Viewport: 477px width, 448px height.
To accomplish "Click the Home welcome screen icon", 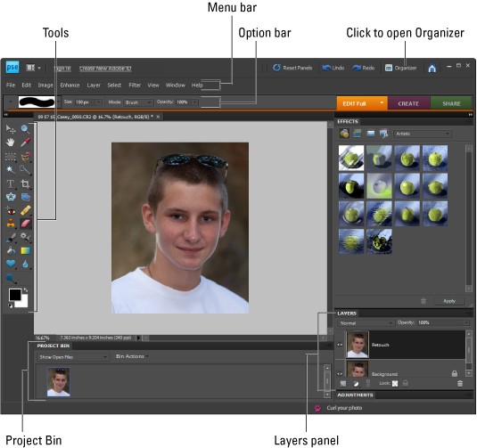I will (x=432, y=68).
